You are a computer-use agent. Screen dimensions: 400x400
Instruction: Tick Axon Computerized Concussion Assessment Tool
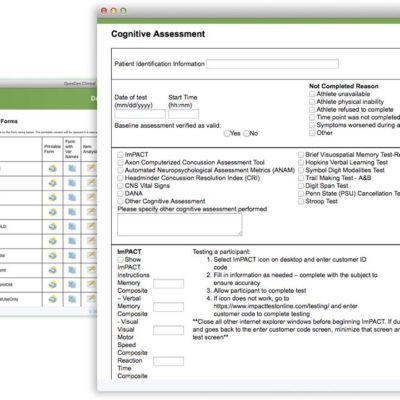click(x=120, y=162)
